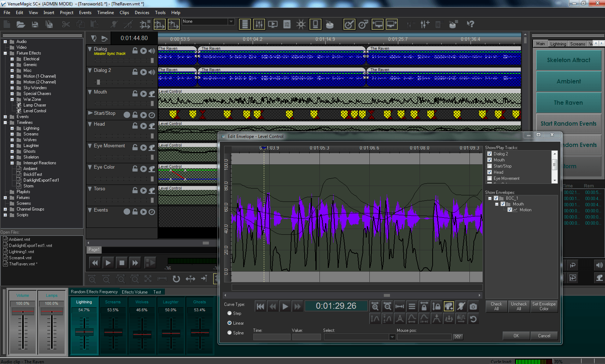Viewport: 605px width, 364px height.
Task: Click OK in Edit Envelope dialog
Action: (516, 336)
